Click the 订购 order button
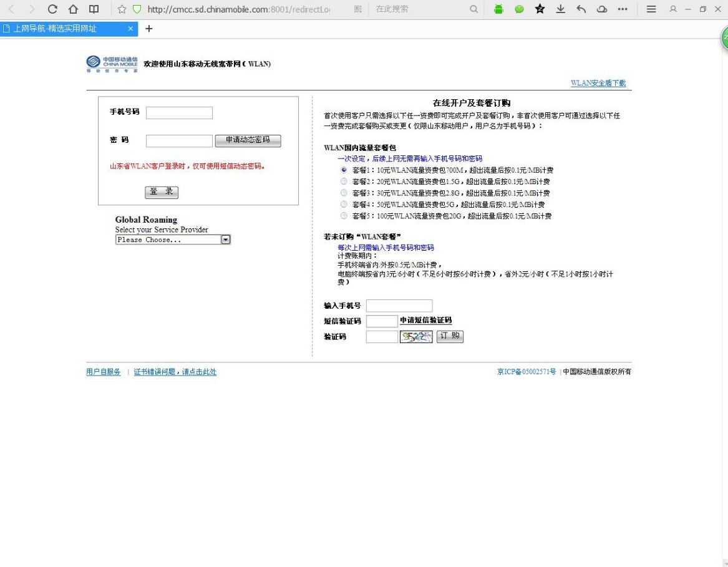The image size is (728, 567). coord(450,336)
